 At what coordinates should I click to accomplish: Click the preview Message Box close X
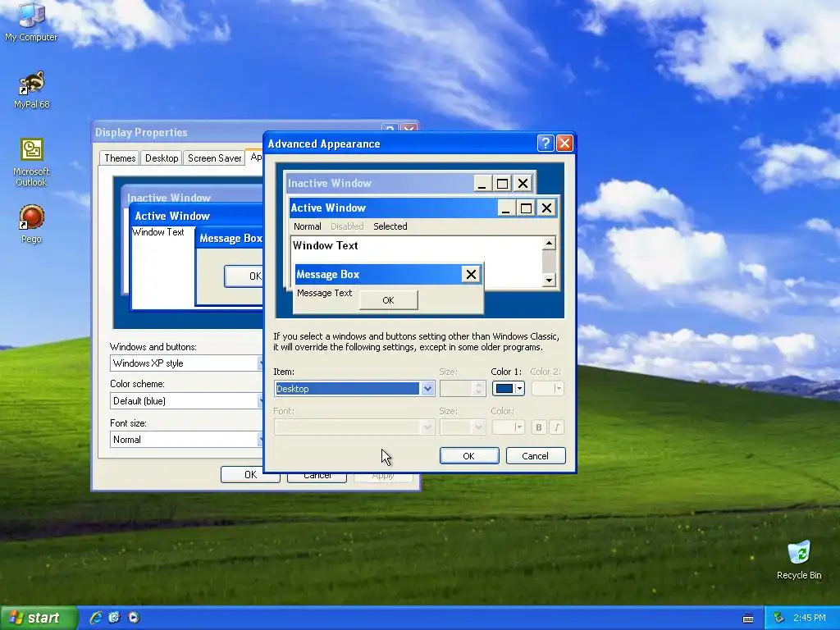click(x=471, y=274)
